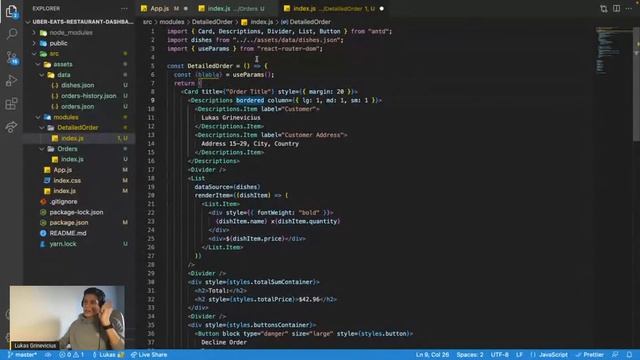Click DetailedOrder folder breadcrumb
The height and width of the screenshot is (360, 640).
click(212, 22)
